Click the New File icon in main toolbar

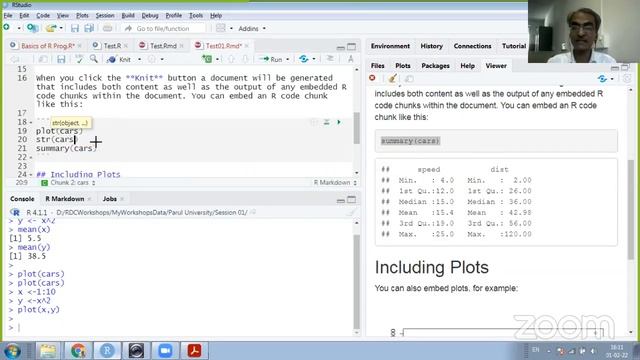click(7, 28)
